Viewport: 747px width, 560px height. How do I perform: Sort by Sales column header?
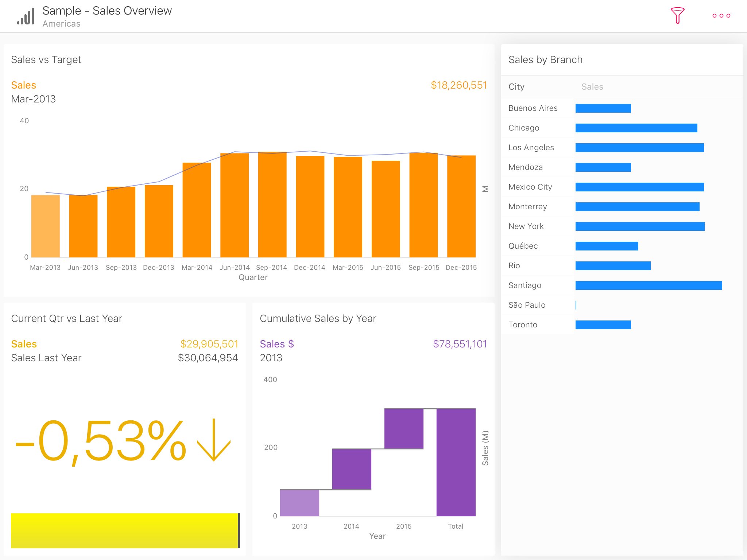592,87
